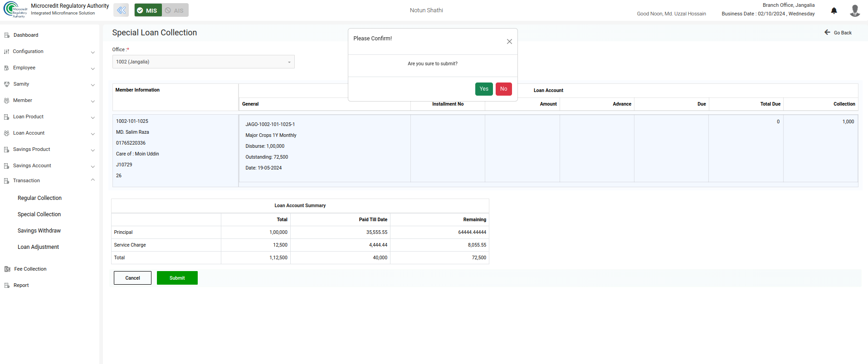Collapse sidebar using double-arrow icon

click(121, 10)
